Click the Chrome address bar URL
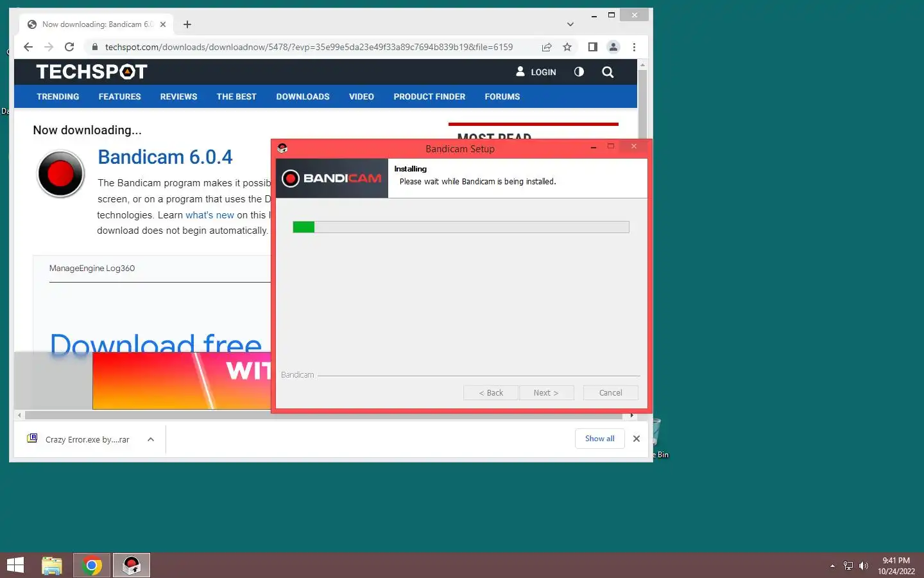This screenshot has width=924, height=578. pos(309,47)
